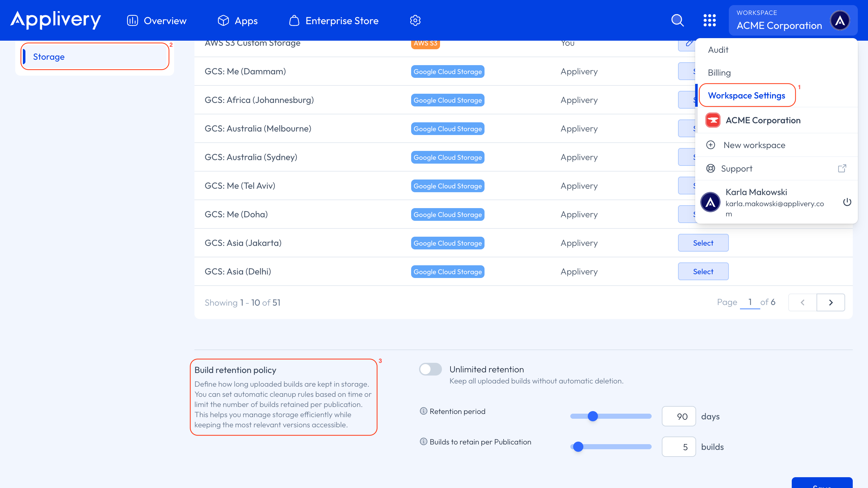Click the retention days input field
This screenshot has height=488, width=868.
click(x=678, y=417)
